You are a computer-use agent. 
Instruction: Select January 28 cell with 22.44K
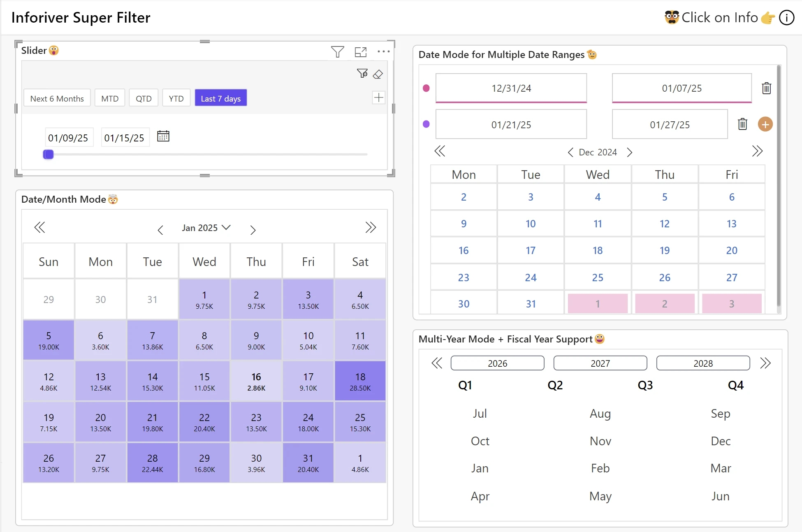pyautogui.click(x=153, y=463)
